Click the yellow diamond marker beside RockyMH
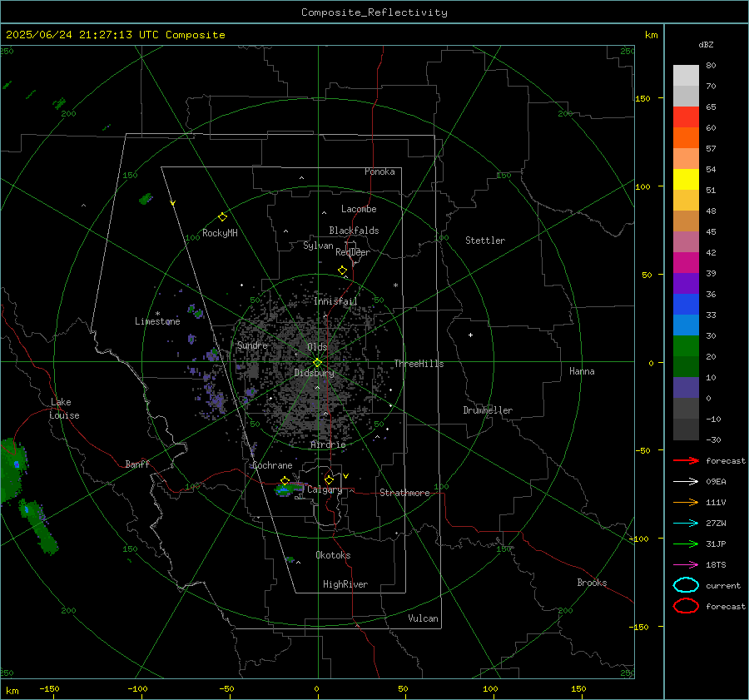The width and height of the screenshot is (749, 700). [222, 217]
